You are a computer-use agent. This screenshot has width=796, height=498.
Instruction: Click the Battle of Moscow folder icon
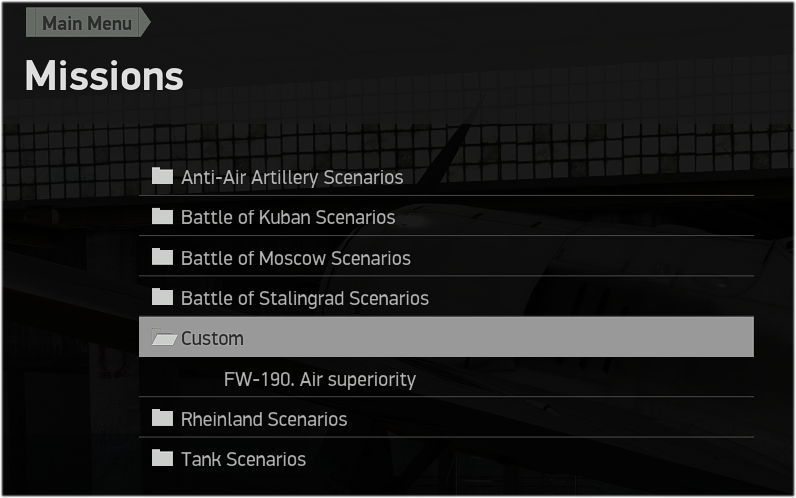pos(162,258)
